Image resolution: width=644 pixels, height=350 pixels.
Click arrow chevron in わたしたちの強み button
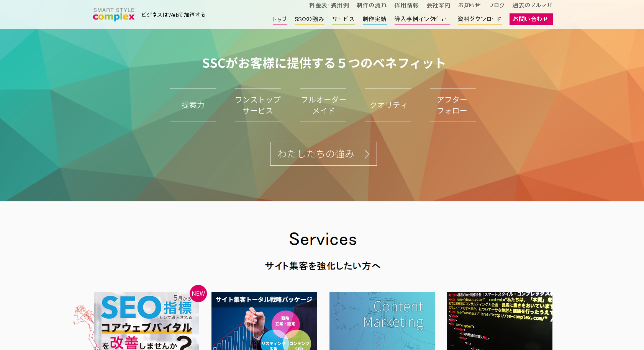[367, 154]
